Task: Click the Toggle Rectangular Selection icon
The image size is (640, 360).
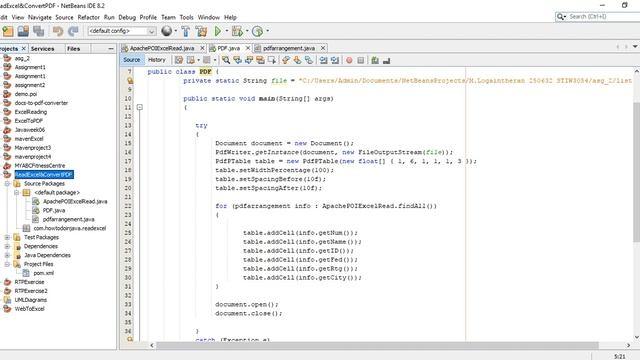Action: 271,60
